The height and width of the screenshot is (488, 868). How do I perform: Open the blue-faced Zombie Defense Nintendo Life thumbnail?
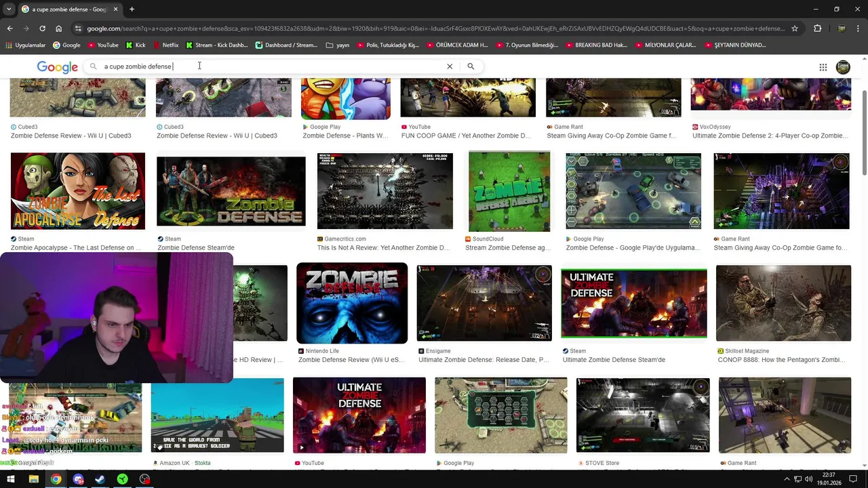[352, 303]
